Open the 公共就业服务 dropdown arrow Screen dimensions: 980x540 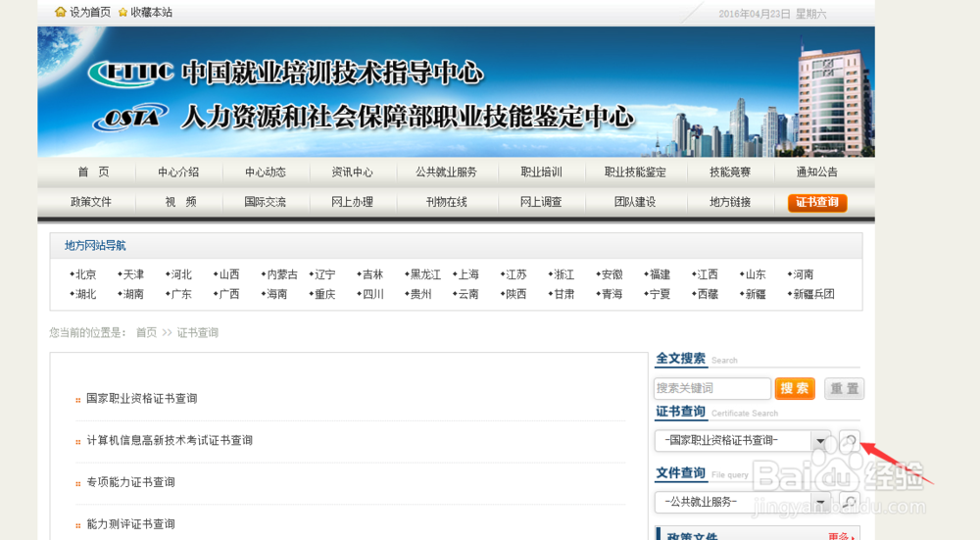coord(820,501)
